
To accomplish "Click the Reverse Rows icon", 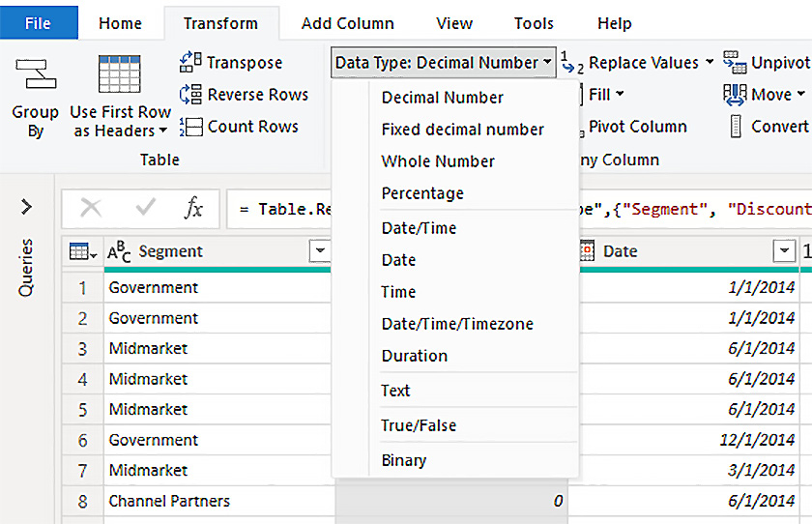I will pyautogui.click(x=191, y=95).
